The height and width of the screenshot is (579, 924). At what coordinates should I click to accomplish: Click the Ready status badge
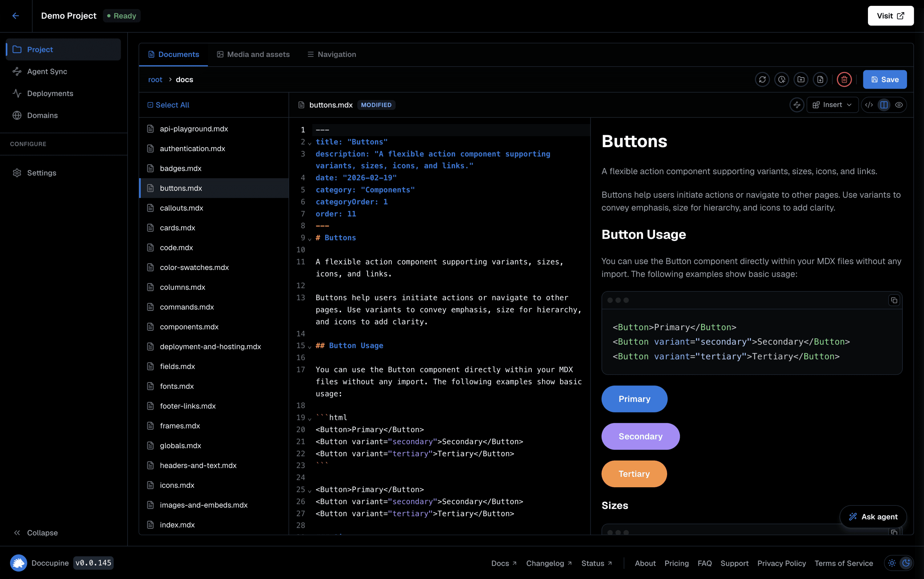(x=121, y=16)
